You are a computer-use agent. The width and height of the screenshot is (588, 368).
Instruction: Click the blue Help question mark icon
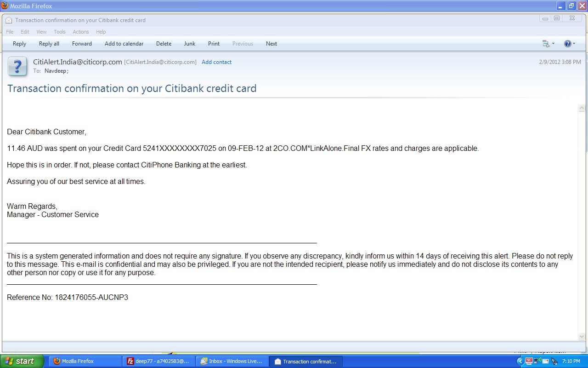pyautogui.click(x=568, y=44)
